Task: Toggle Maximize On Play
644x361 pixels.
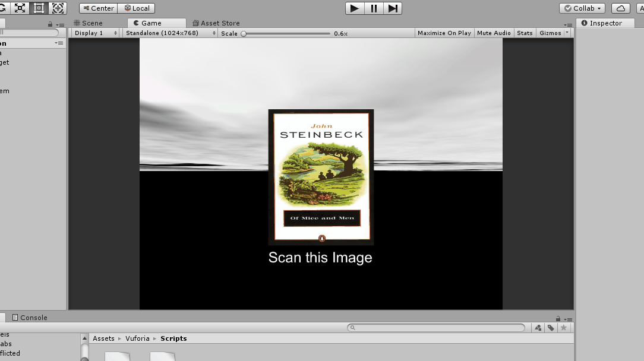Action: coord(444,33)
